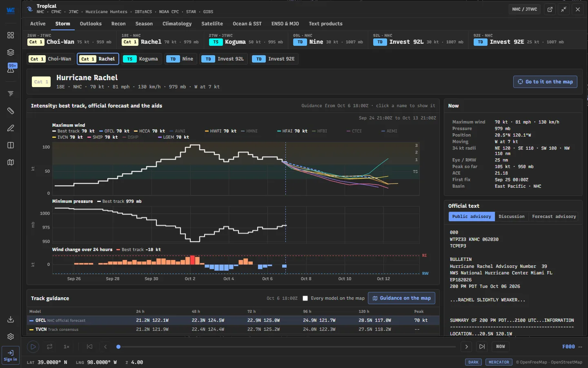Open Choi-Wan 26W card in storm strip

(69, 40)
